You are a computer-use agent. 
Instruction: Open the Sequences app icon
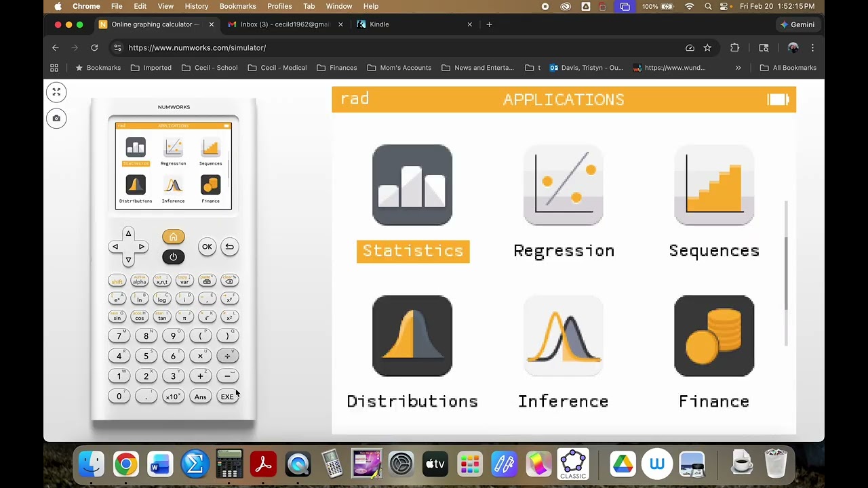pyautogui.click(x=714, y=185)
